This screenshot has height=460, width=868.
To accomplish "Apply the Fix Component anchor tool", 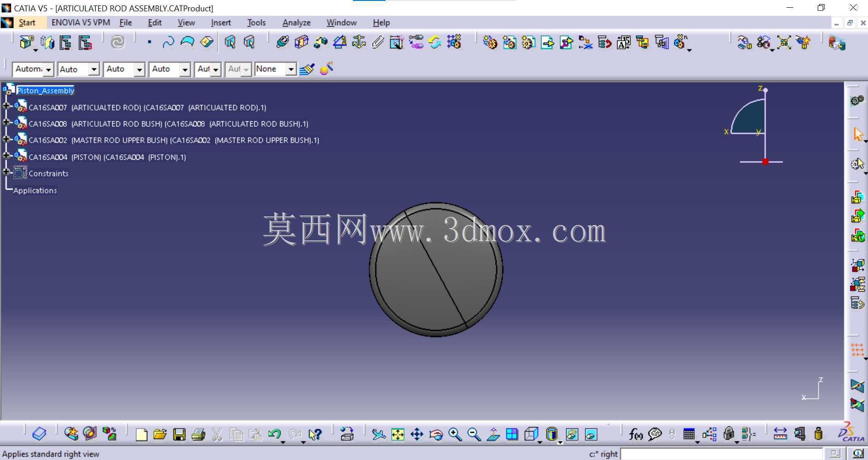I will [x=359, y=43].
